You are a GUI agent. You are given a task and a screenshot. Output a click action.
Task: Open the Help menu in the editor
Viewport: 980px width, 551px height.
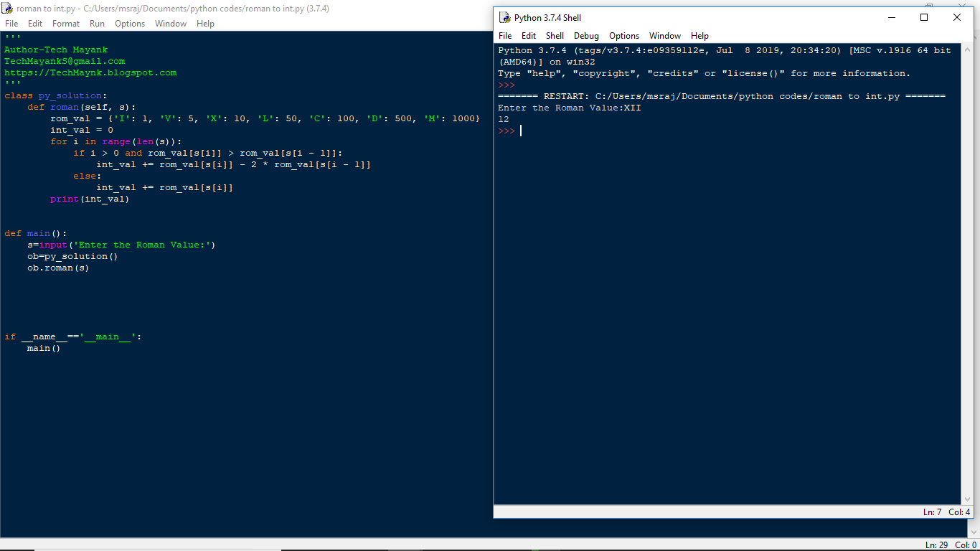click(x=205, y=24)
